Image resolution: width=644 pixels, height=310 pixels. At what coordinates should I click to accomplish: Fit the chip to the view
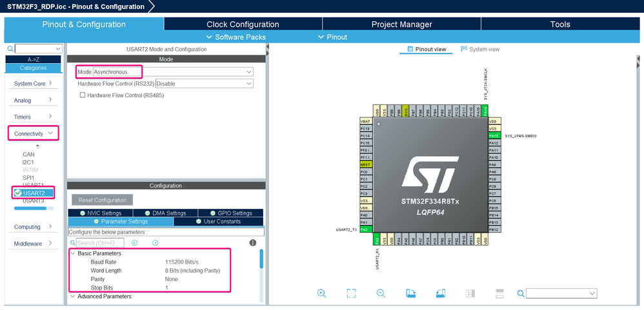tap(351, 293)
